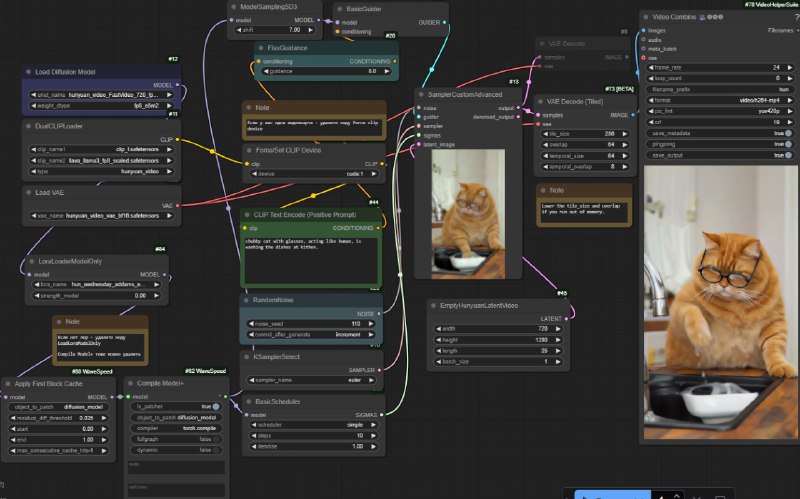Collapse the SamplerCustomAdvanced node title dot

point(421,94)
